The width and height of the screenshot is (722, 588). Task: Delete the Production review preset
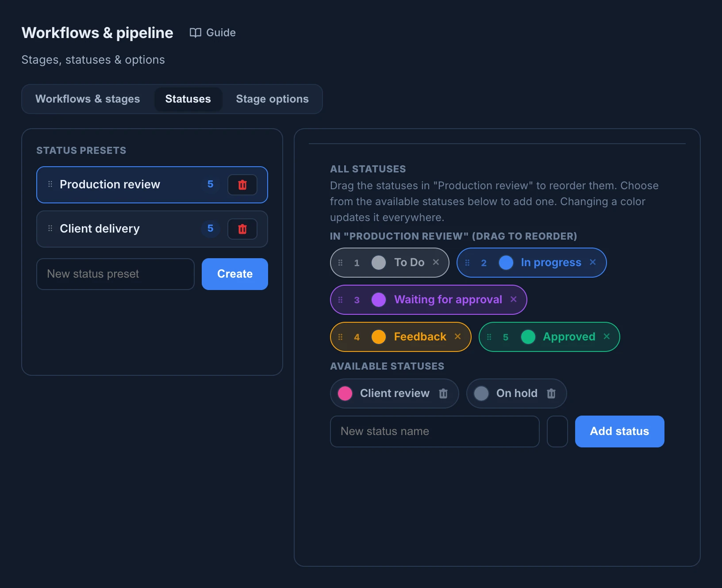242,185
